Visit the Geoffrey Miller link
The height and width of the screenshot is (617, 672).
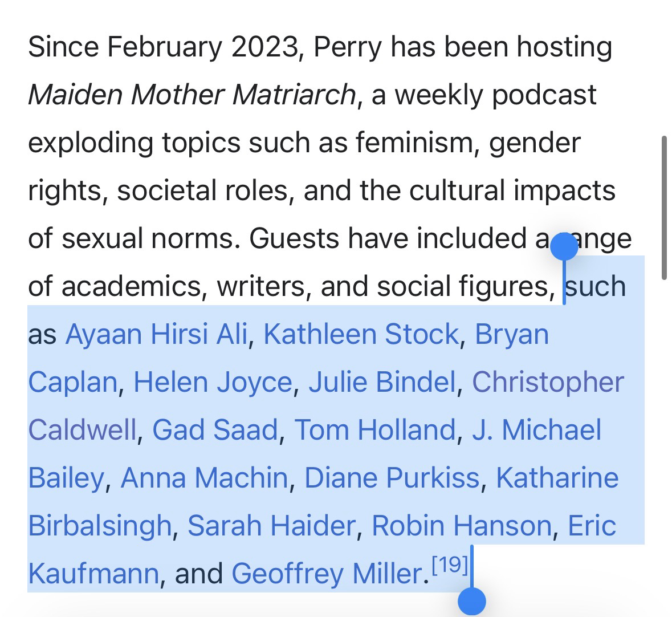[327, 574]
